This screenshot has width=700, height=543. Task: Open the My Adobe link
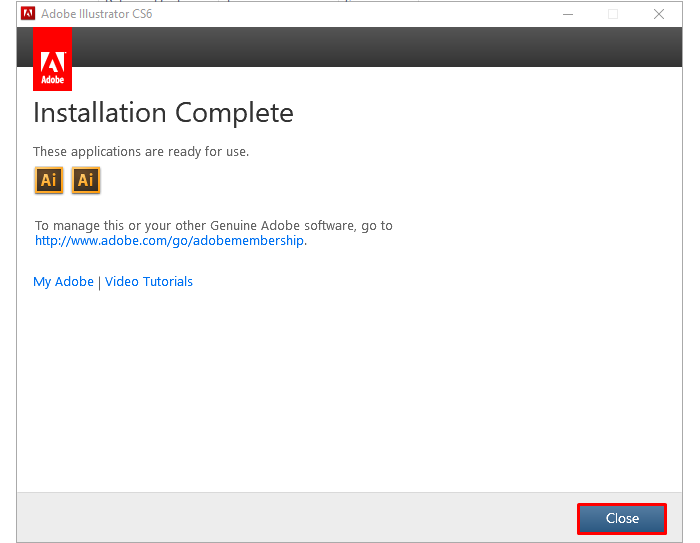[x=63, y=282]
